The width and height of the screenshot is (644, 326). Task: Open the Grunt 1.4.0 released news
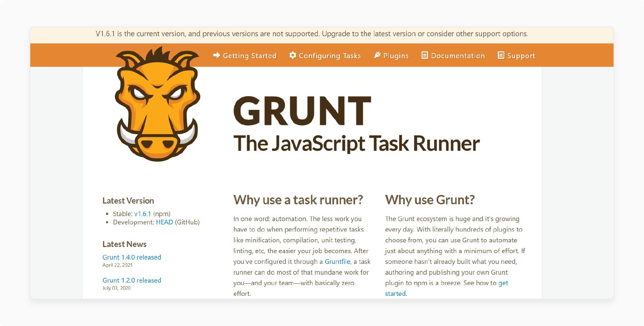coord(132,257)
